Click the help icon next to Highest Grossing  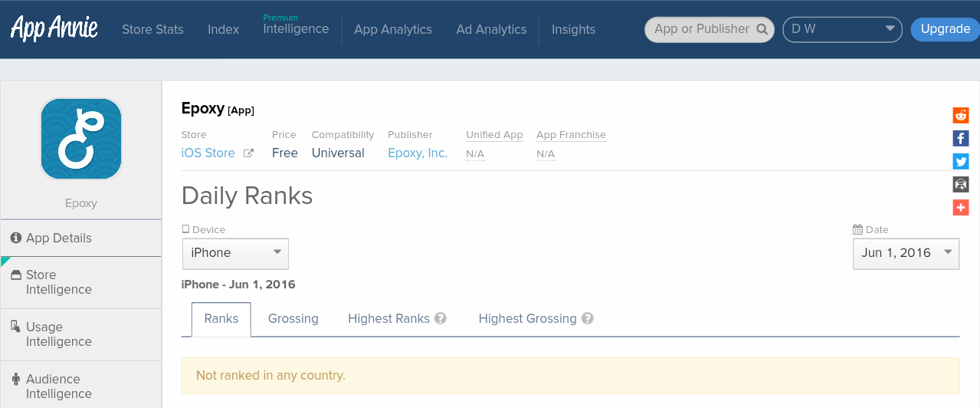tap(588, 318)
